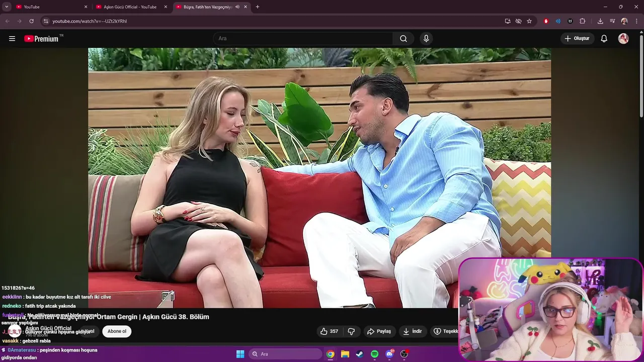This screenshot has width=644, height=362.
Task: Open the black cat extension icon
Action: click(570, 21)
